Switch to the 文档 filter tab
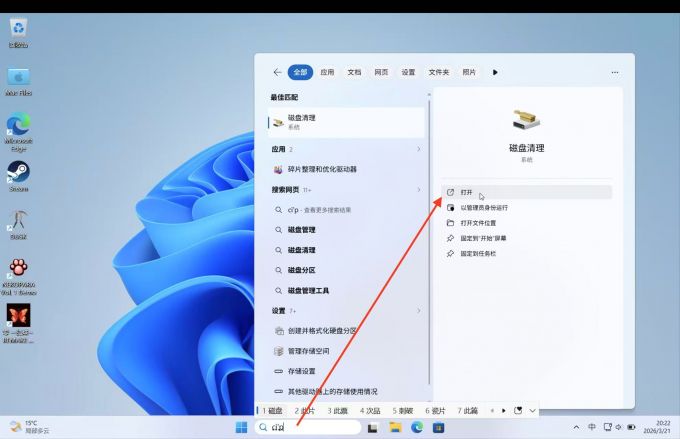Image resolution: width=680 pixels, height=439 pixels. 354,72
